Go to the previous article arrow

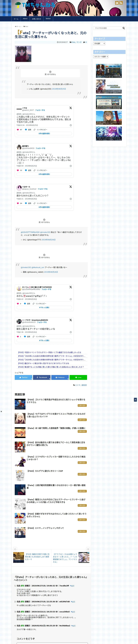(15, 549)
